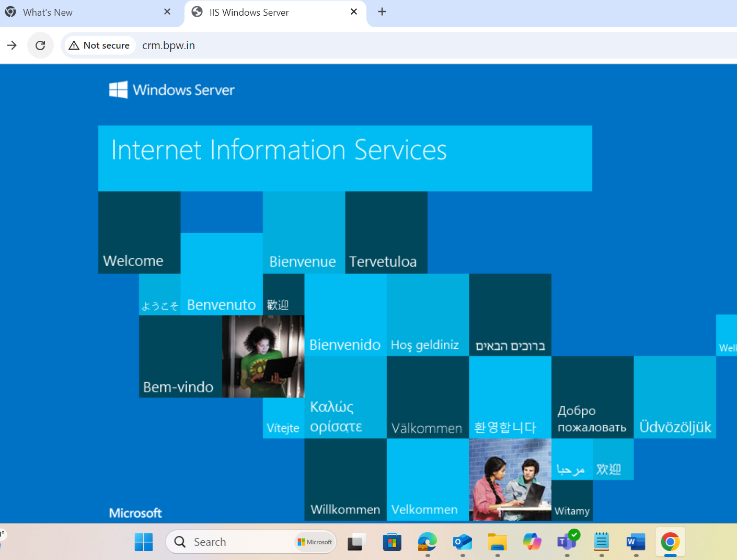Click the Hoş geldiniz tile
Image resolution: width=737 pixels, height=560 pixels.
click(x=428, y=315)
